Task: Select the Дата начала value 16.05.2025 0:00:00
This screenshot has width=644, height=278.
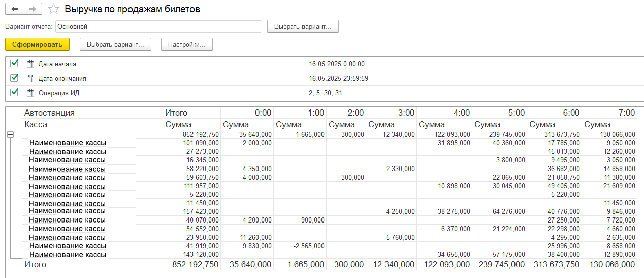Action: (337, 64)
